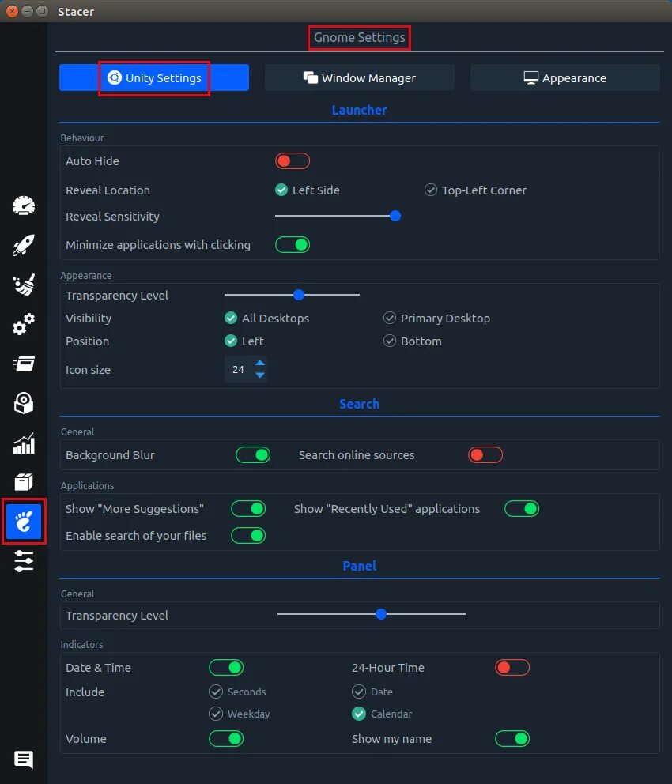Select Gnome footprint icon in sidebar
This screenshot has width=672, height=784.
24,522
